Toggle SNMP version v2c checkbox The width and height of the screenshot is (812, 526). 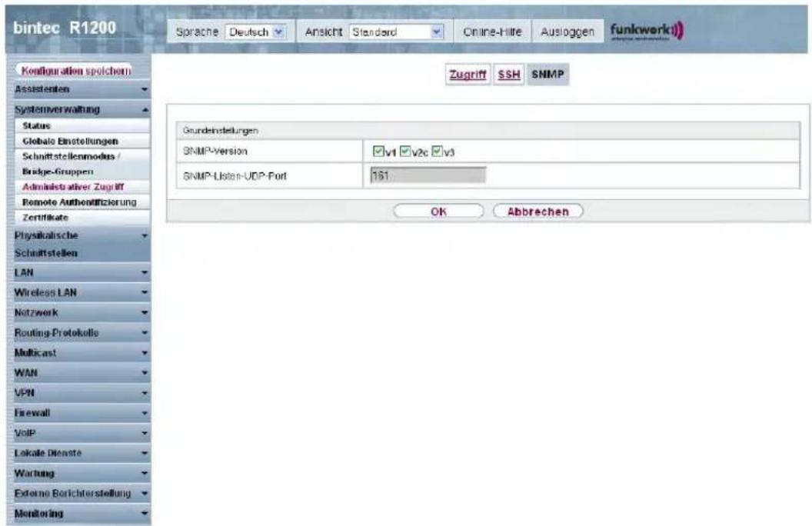tap(405, 151)
